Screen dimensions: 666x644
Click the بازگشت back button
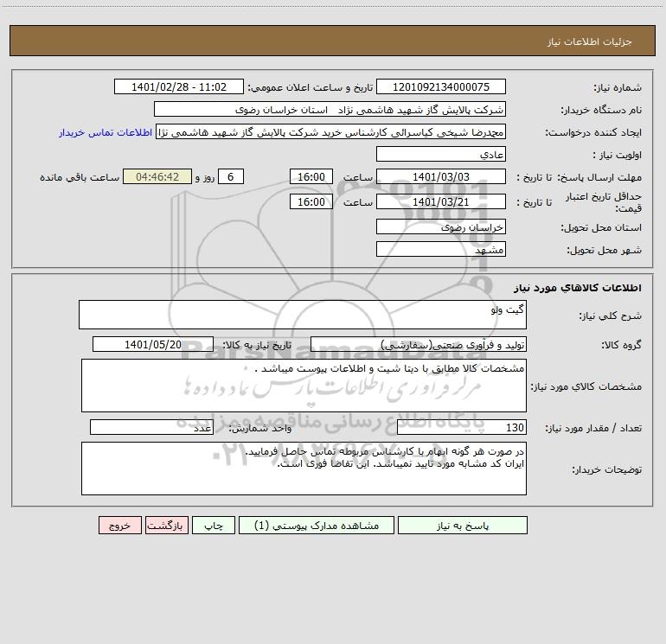166,525
